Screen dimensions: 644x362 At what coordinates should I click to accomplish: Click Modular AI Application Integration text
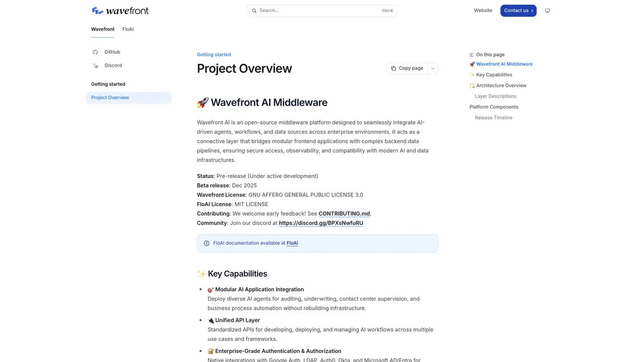[260, 290]
